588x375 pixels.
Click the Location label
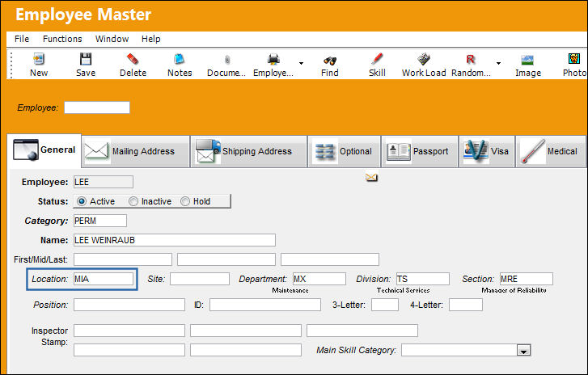(x=50, y=279)
